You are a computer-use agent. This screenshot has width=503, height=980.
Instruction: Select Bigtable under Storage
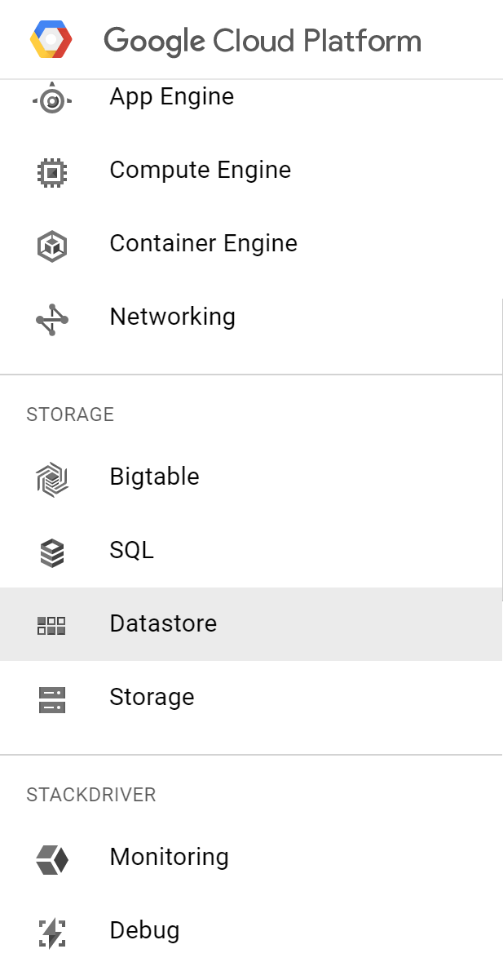(154, 477)
